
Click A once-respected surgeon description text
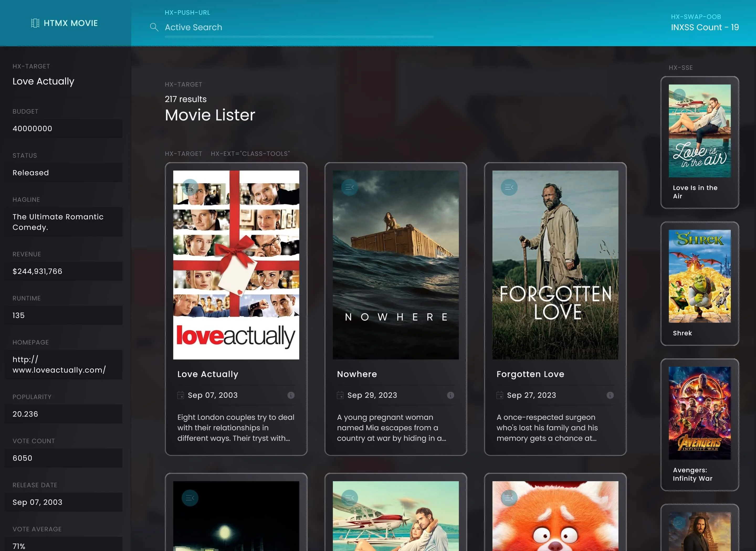(x=547, y=428)
